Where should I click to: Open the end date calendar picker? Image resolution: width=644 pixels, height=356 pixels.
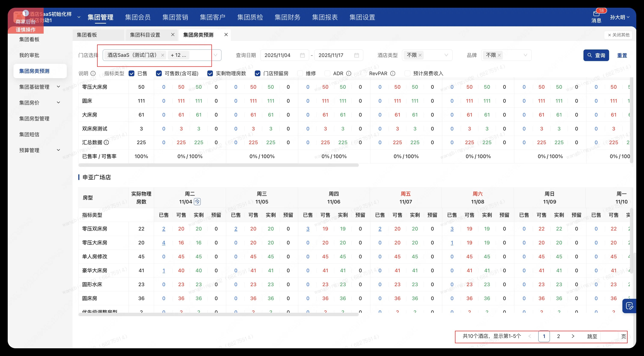tap(356, 55)
